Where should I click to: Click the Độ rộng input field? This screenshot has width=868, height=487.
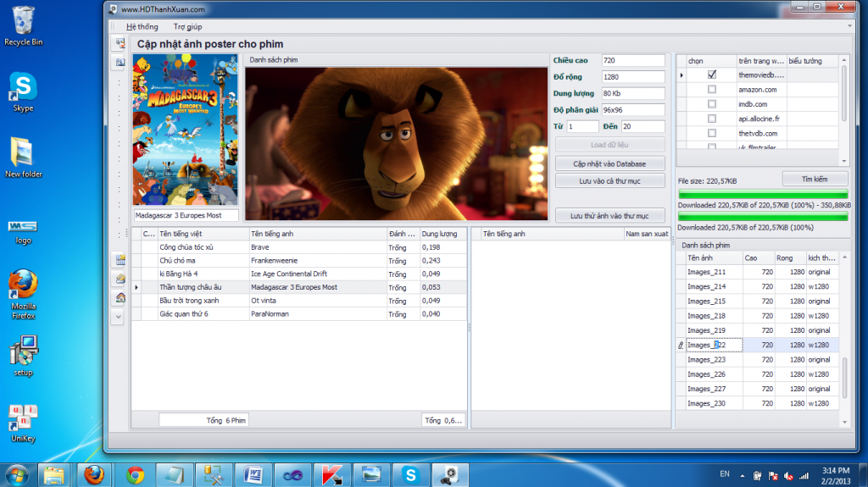click(x=633, y=77)
